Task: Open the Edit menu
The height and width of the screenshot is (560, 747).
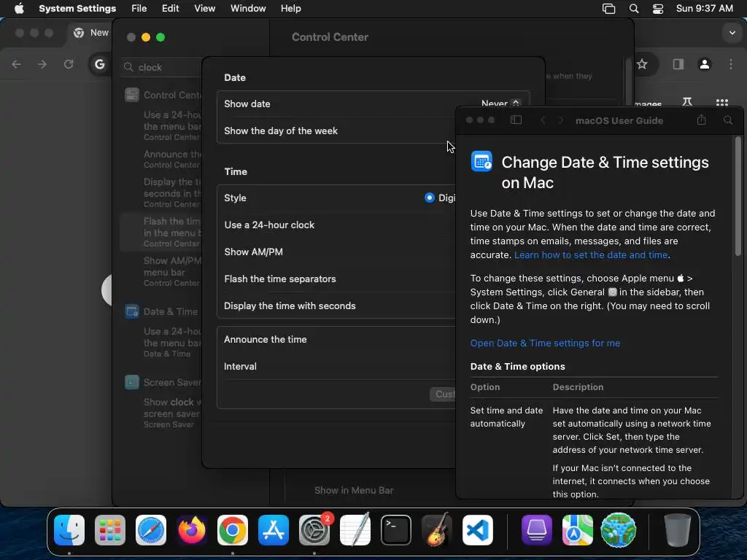Action: [x=170, y=9]
